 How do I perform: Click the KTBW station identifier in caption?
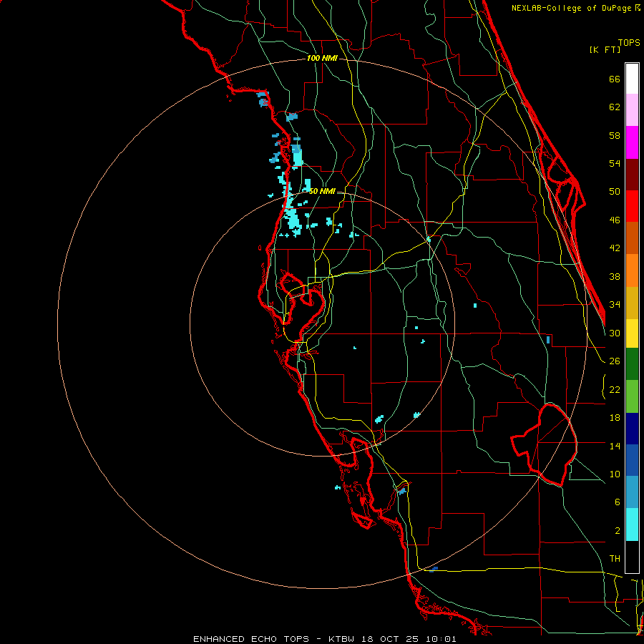(x=341, y=639)
